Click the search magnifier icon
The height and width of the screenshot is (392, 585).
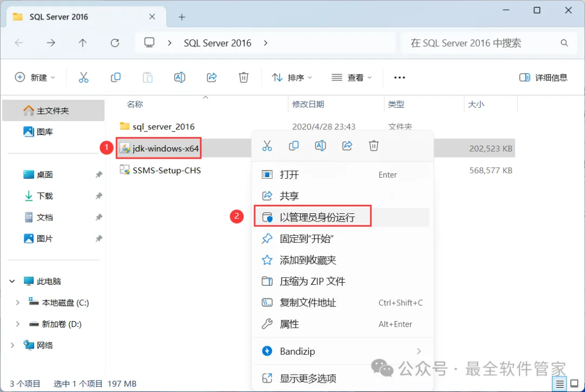click(x=564, y=43)
